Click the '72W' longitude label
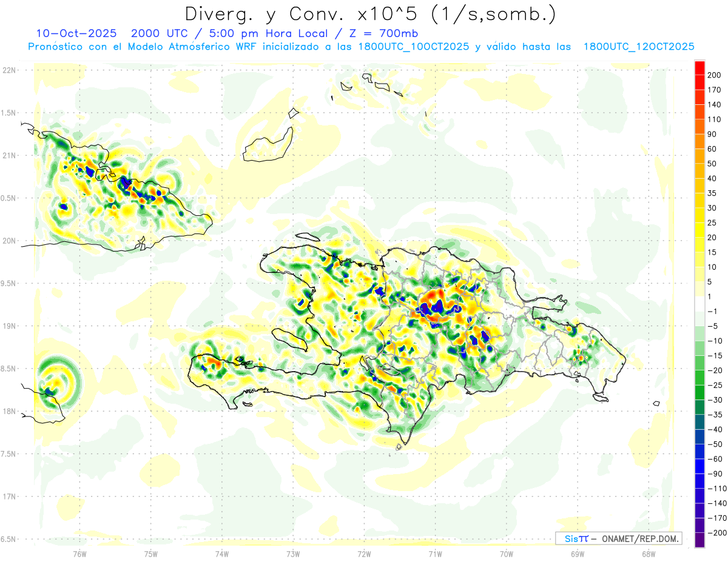Image resolution: width=728 pixels, height=562 pixels. (x=364, y=554)
